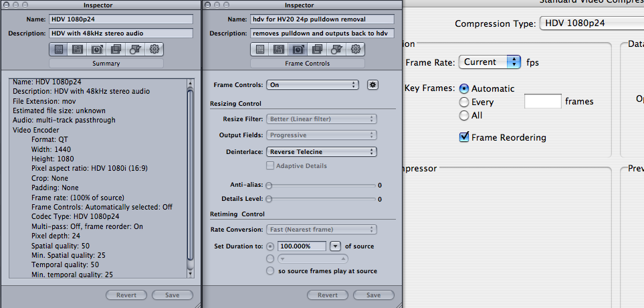Open the Deinterlace Reverse Telecine dropdown
The image size is (644, 308).
(x=321, y=152)
